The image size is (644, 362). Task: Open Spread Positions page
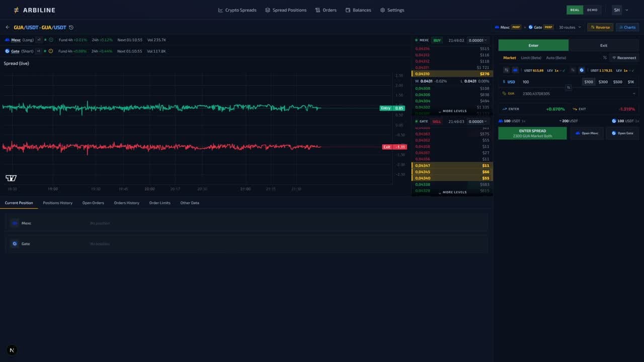286,10
